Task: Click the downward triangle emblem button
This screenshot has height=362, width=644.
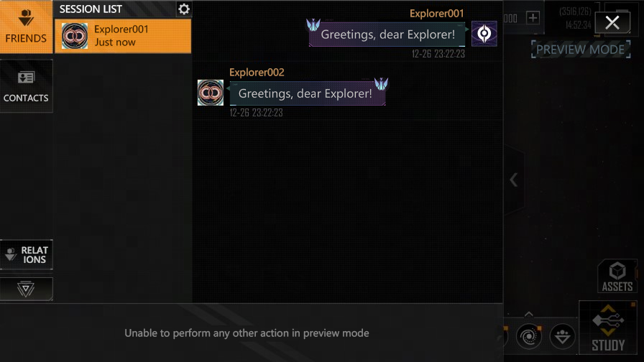Action: pos(26,289)
